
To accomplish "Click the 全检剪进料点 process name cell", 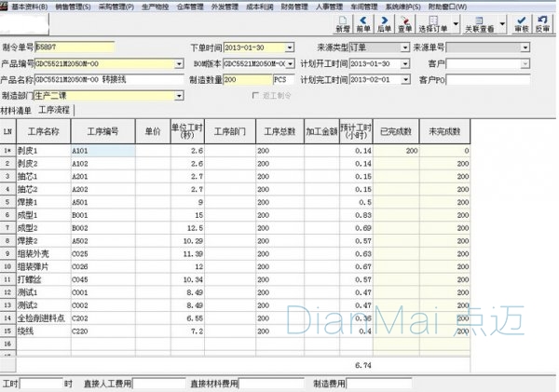I will (x=44, y=318).
